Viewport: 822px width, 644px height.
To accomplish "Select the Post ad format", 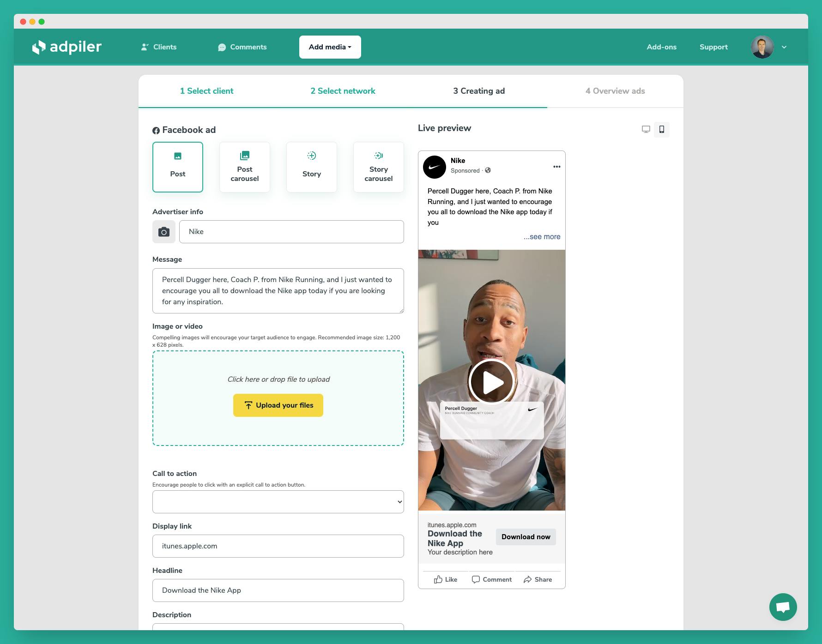I will point(178,167).
